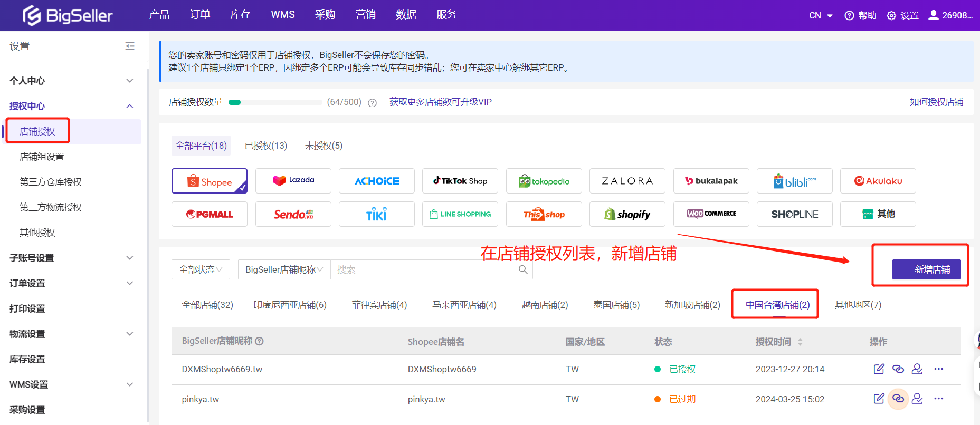The width and height of the screenshot is (980, 425).
Task: Open the 产品 top menu
Action: pyautogui.click(x=159, y=15)
